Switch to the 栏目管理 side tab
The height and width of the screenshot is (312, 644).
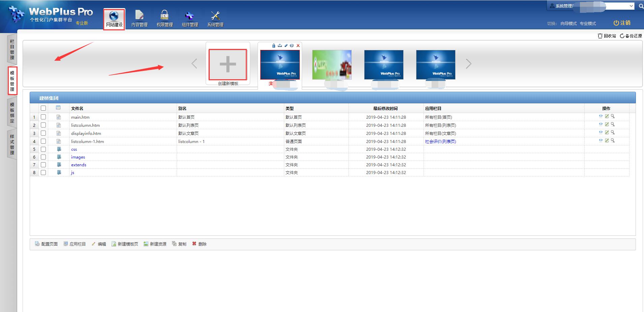12,49
